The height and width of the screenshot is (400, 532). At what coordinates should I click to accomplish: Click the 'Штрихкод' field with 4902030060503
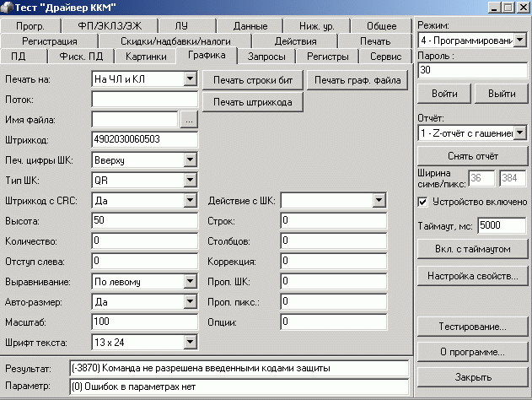pyautogui.click(x=144, y=139)
